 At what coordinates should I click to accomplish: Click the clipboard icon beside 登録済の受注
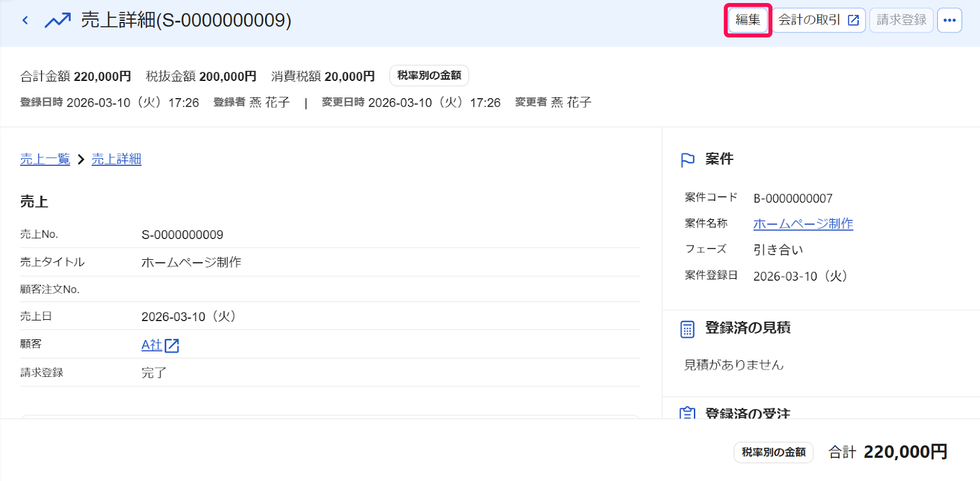pyautogui.click(x=687, y=413)
